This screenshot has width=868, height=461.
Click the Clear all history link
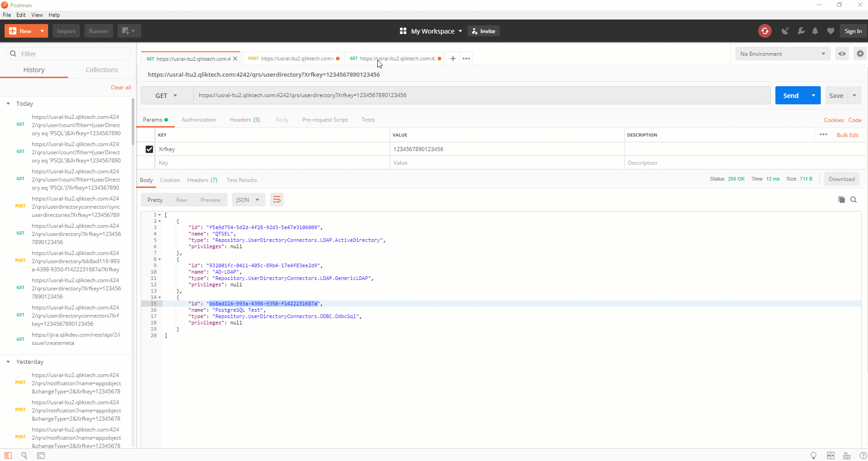click(x=121, y=88)
